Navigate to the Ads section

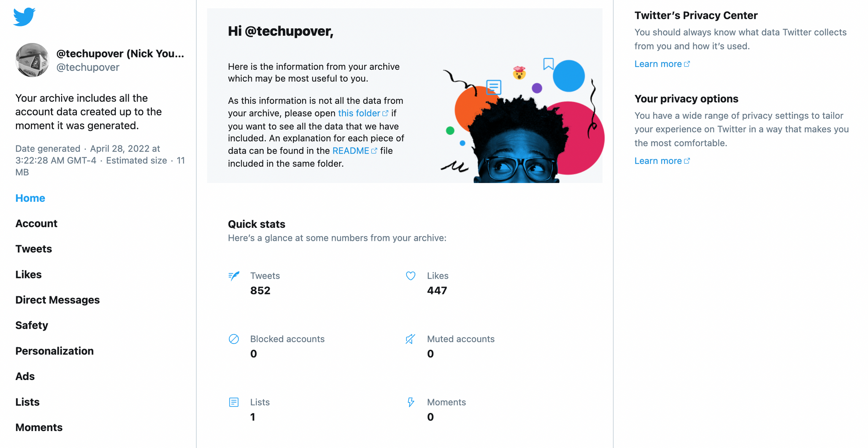click(25, 376)
